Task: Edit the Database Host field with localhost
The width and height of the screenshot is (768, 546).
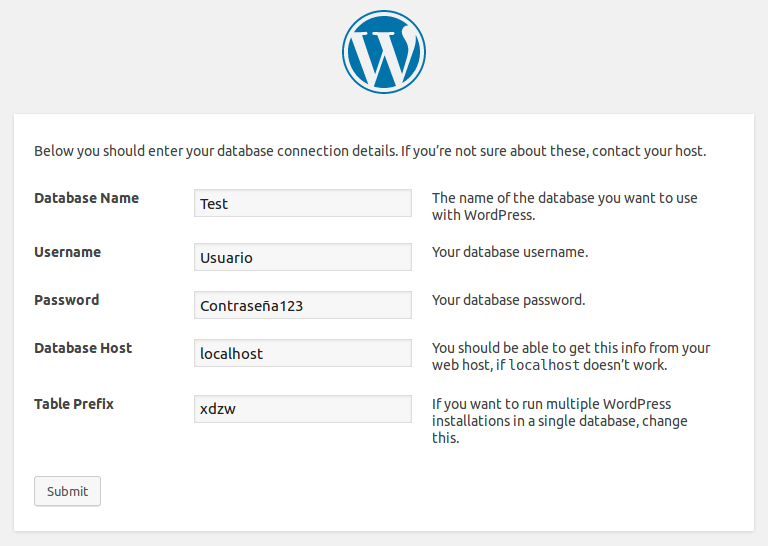Action: (303, 353)
